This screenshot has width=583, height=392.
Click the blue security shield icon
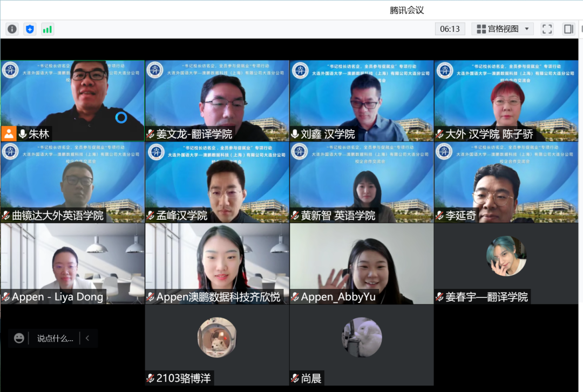point(30,29)
